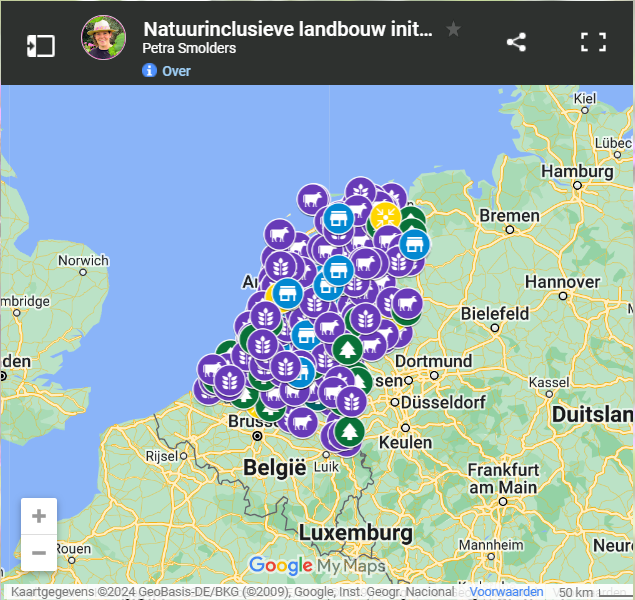Screen dimensions: 635x600
Task: Select the northernmost blue shop marker
Action: tap(339, 219)
